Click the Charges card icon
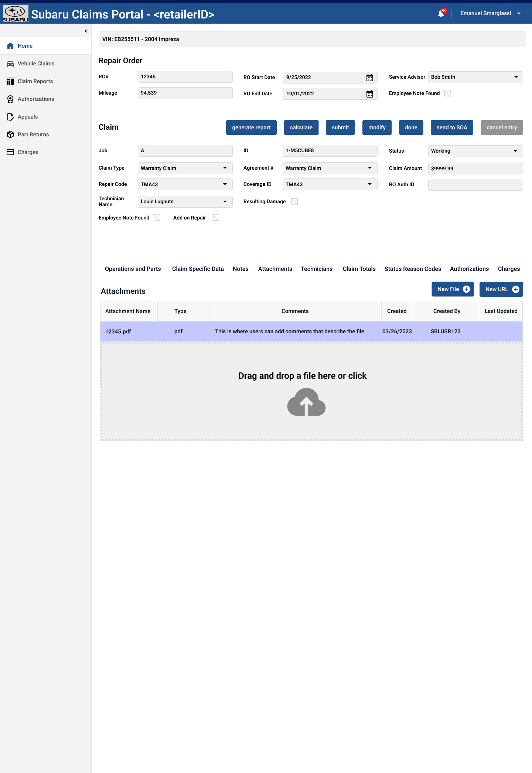 10,152
